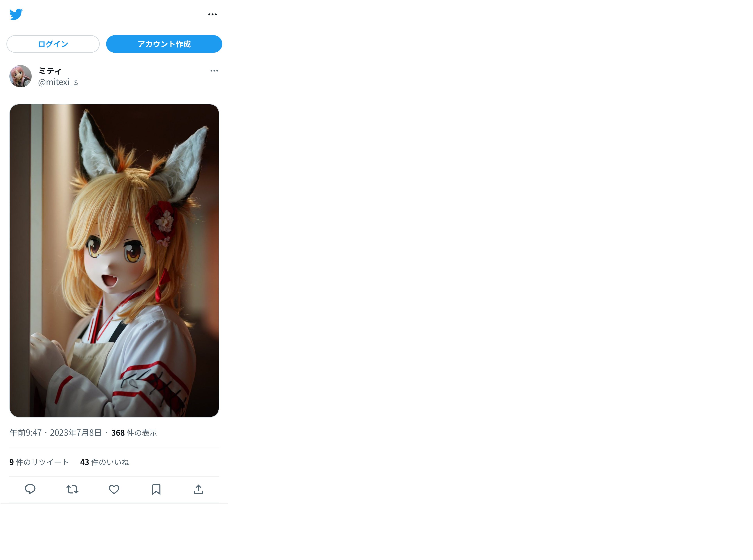753x560 pixels.
Task: Expand the tweet's three-dot options menu
Action: (214, 71)
